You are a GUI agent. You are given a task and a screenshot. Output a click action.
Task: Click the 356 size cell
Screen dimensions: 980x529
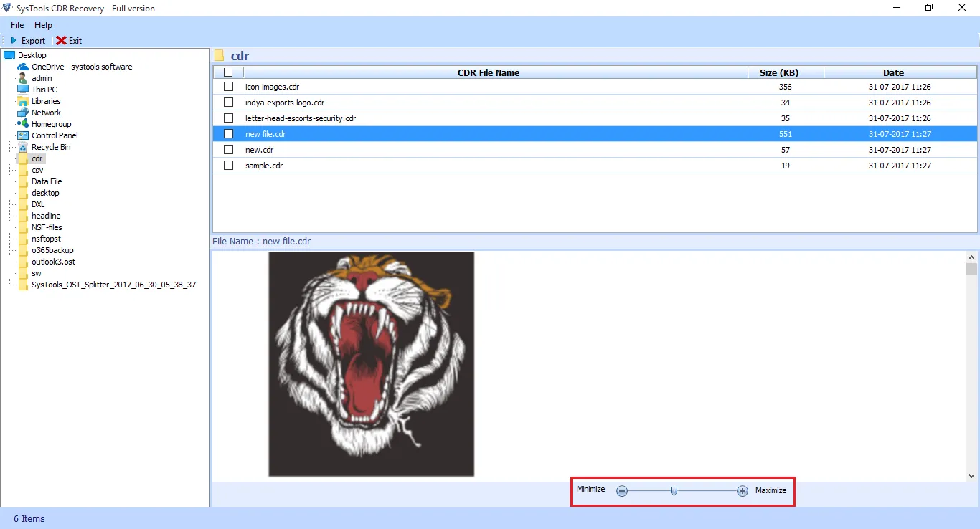point(785,87)
